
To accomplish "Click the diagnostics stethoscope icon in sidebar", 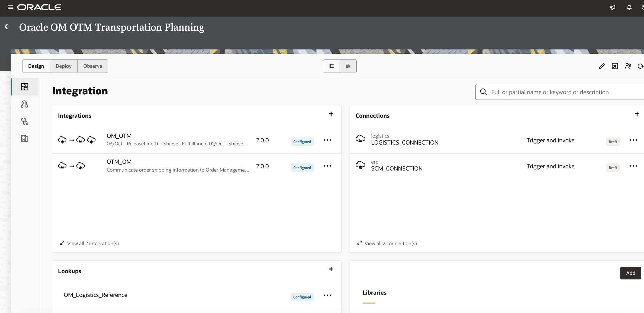I will 24,122.
